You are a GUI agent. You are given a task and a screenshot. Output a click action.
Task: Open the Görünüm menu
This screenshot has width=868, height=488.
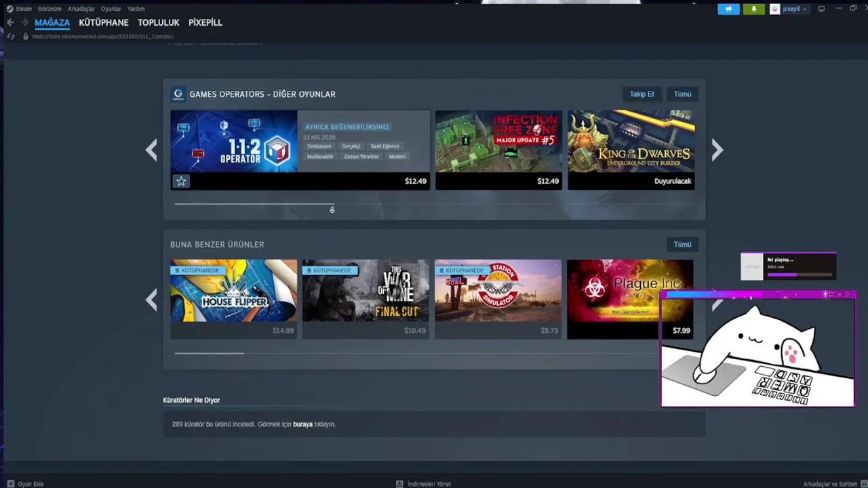click(x=50, y=9)
